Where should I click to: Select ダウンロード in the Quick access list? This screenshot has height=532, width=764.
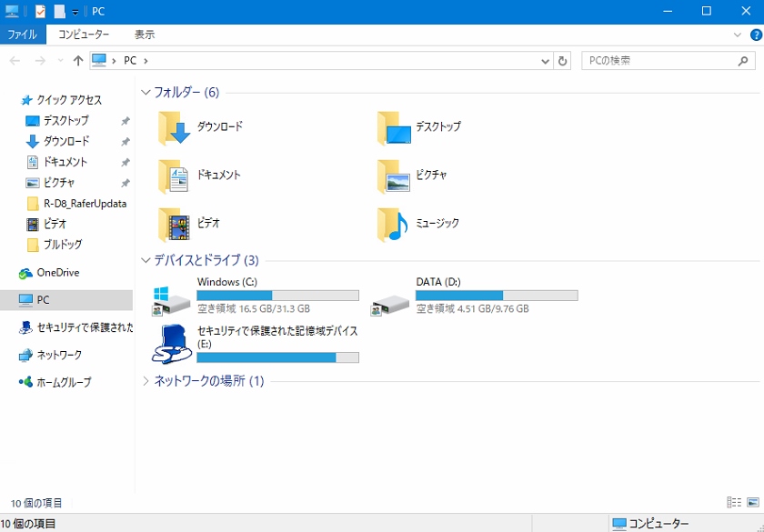66,142
